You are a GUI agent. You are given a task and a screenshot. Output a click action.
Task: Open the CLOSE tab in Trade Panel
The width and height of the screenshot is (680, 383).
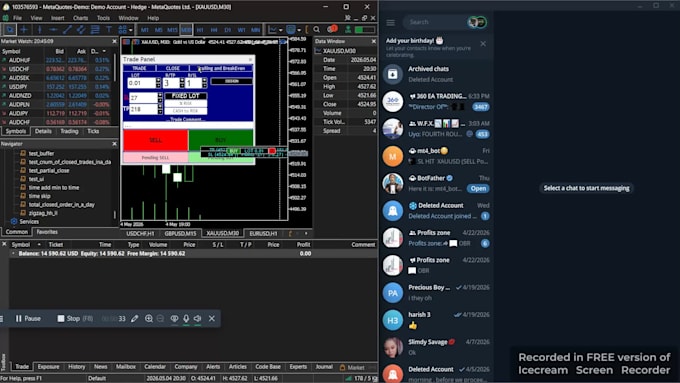click(173, 68)
